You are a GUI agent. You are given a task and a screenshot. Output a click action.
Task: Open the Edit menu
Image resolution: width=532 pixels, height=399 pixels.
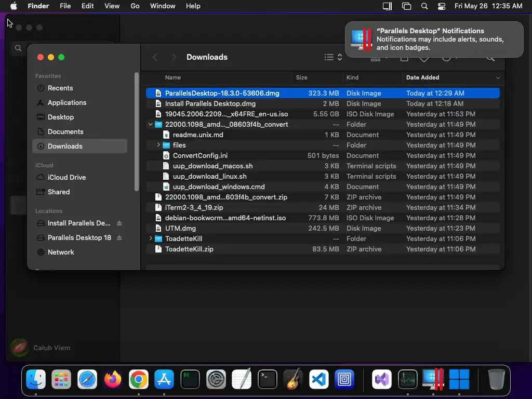point(87,6)
